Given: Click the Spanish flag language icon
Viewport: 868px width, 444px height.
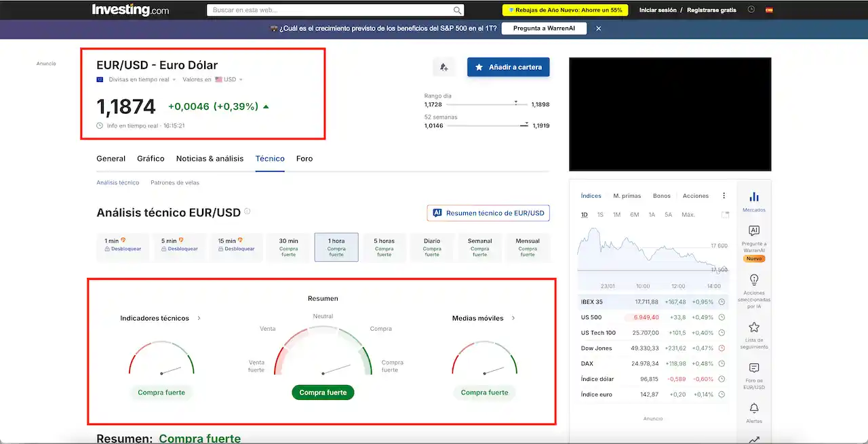Looking at the screenshot, I should coord(770,10).
